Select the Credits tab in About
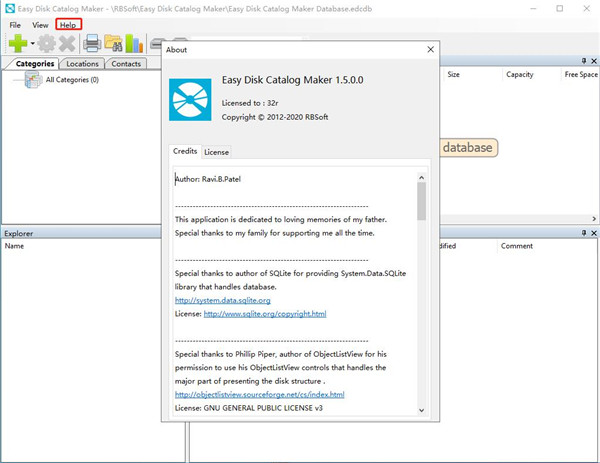 (x=185, y=152)
